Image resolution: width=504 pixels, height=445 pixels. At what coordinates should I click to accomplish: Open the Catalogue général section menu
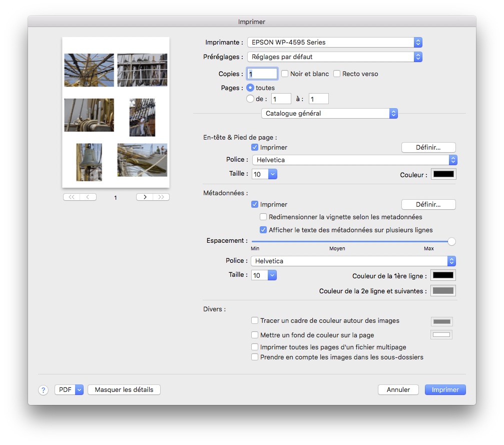[x=329, y=114]
